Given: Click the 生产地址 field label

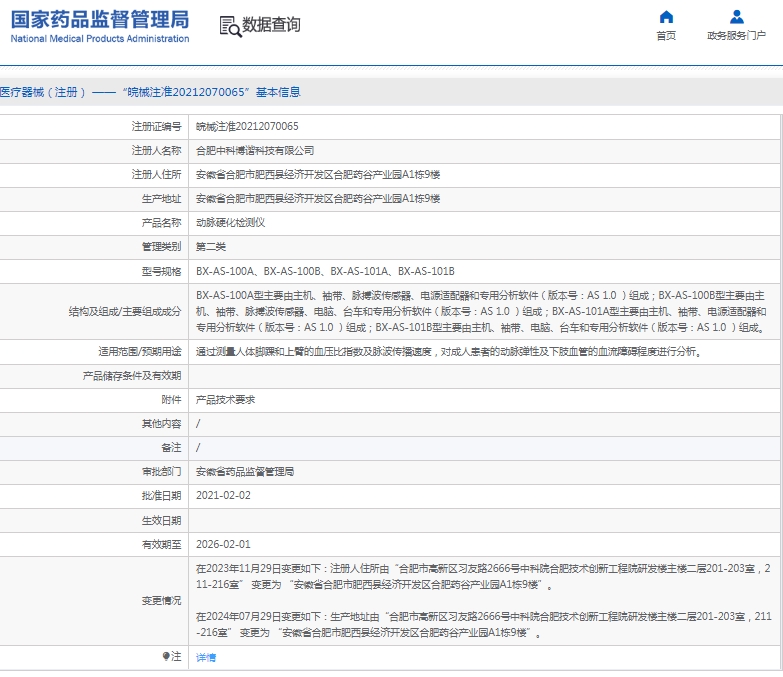Looking at the screenshot, I should 161,198.
